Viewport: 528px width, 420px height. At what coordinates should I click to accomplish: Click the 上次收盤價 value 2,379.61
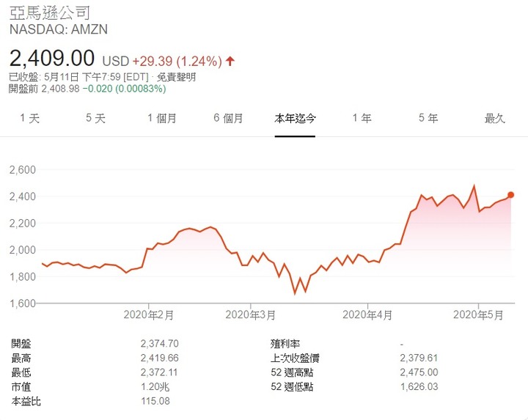419,358
